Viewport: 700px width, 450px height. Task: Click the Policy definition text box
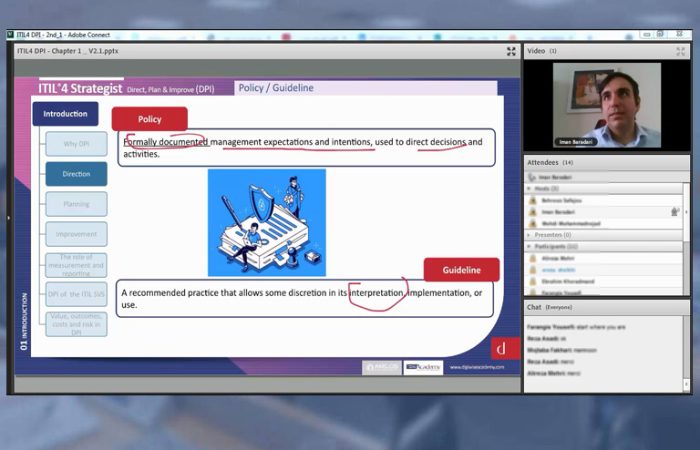coord(306,148)
